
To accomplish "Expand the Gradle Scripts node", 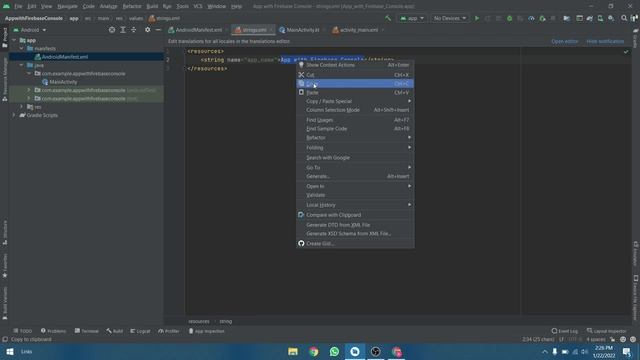I will point(14,115).
